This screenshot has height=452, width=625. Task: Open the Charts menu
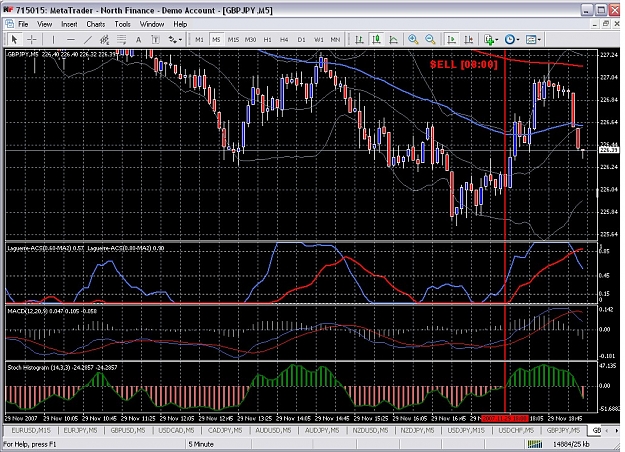tap(96, 24)
